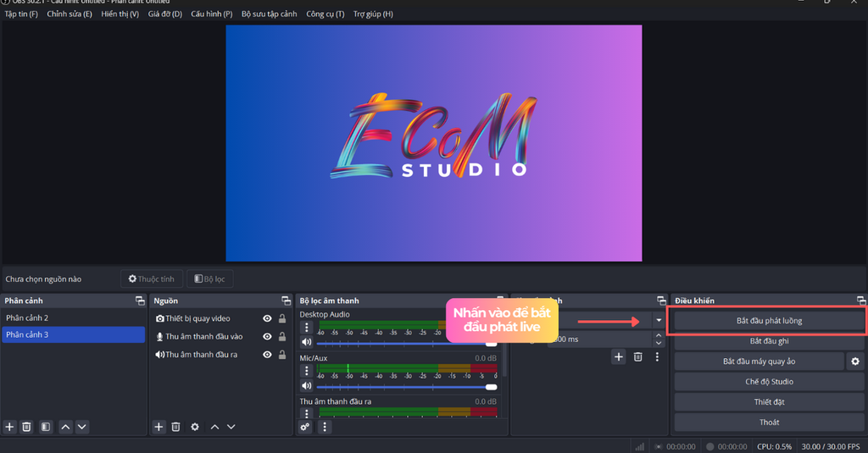Screen dimensions: 868x453
Task: Increase transition duration with up arrow
Action: point(658,336)
